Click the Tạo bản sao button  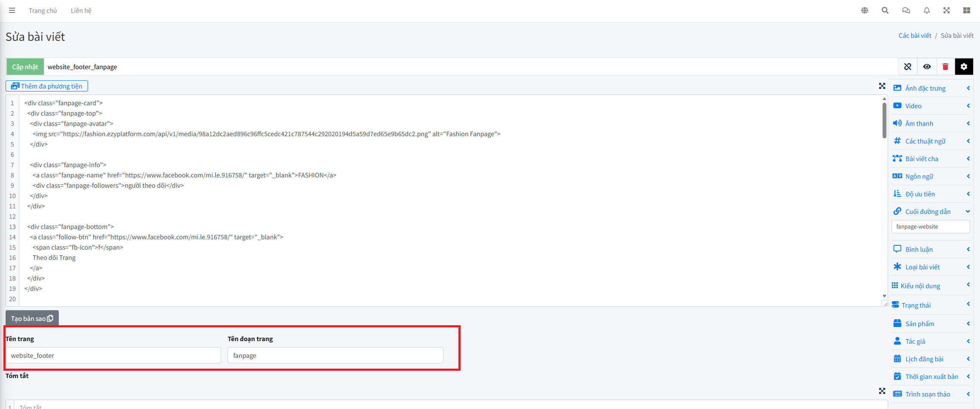pyautogui.click(x=32, y=318)
